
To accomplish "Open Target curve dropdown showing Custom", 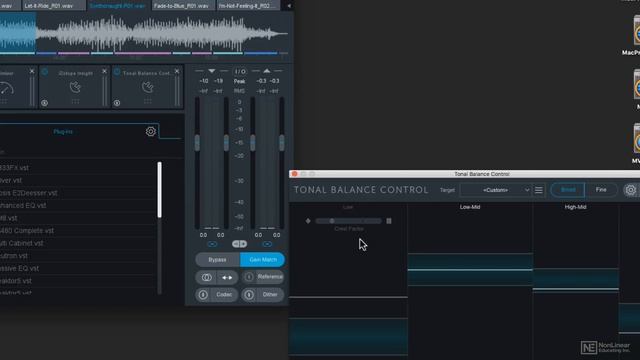I will click(x=496, y=190).
